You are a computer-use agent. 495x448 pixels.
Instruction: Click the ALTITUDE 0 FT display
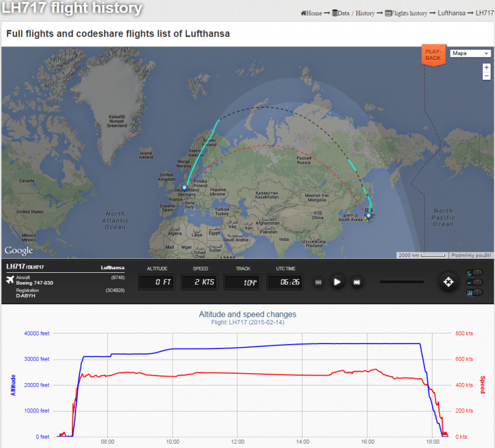click(x=157, y=282)
